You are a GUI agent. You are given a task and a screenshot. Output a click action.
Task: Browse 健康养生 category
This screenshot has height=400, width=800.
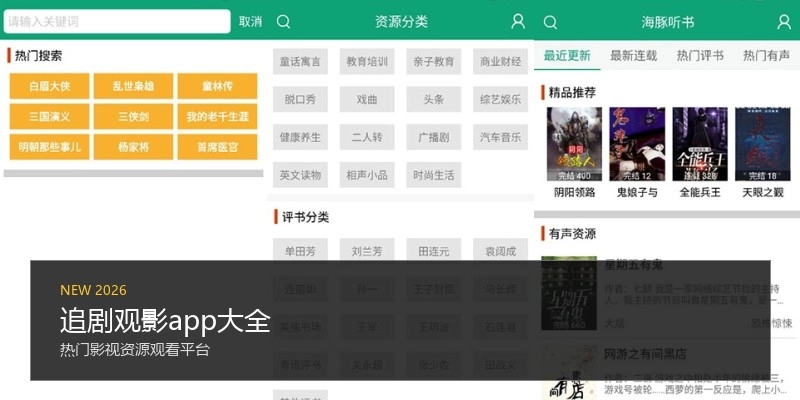(x=300, y=137)
